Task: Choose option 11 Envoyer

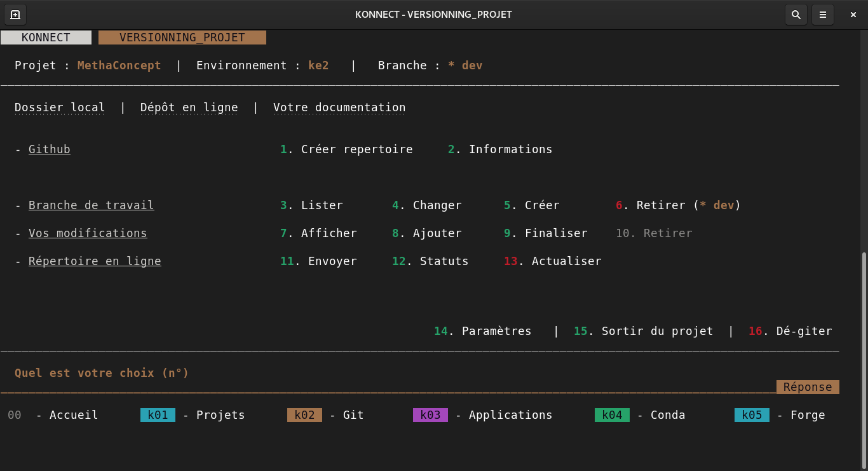Action: click(x=318, y=261)
